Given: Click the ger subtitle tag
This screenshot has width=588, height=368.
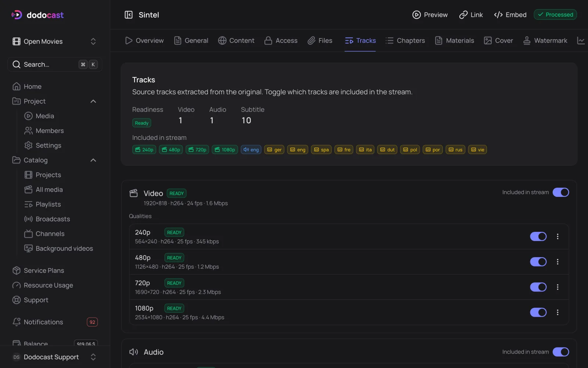Looking at the screenshot, I should pos(274,150).
